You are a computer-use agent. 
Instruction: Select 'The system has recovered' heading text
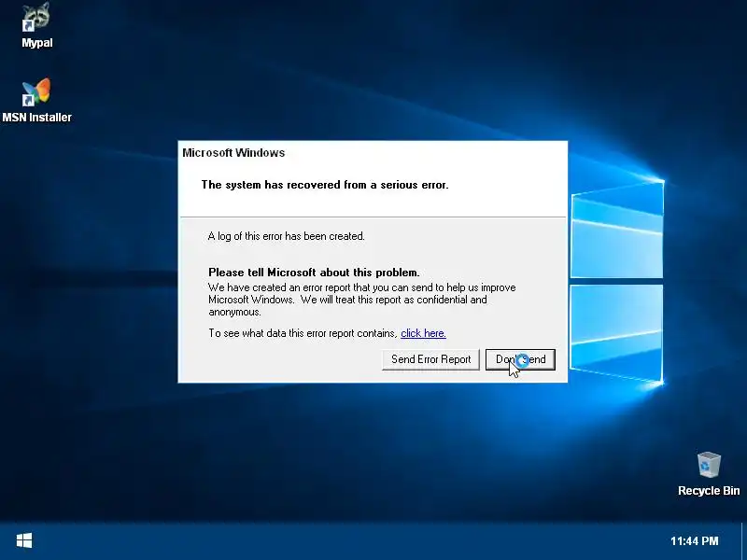tap(324, 185)
